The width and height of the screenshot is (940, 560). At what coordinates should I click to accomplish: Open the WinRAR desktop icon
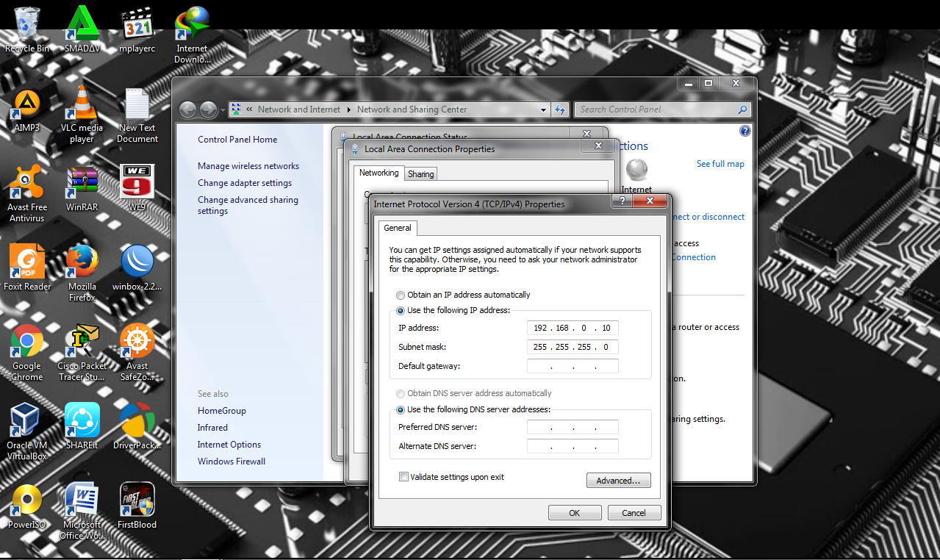82,189
